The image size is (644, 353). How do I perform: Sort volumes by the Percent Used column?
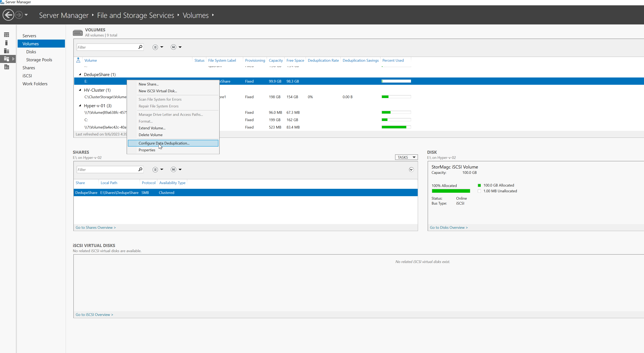pos(393,60)
